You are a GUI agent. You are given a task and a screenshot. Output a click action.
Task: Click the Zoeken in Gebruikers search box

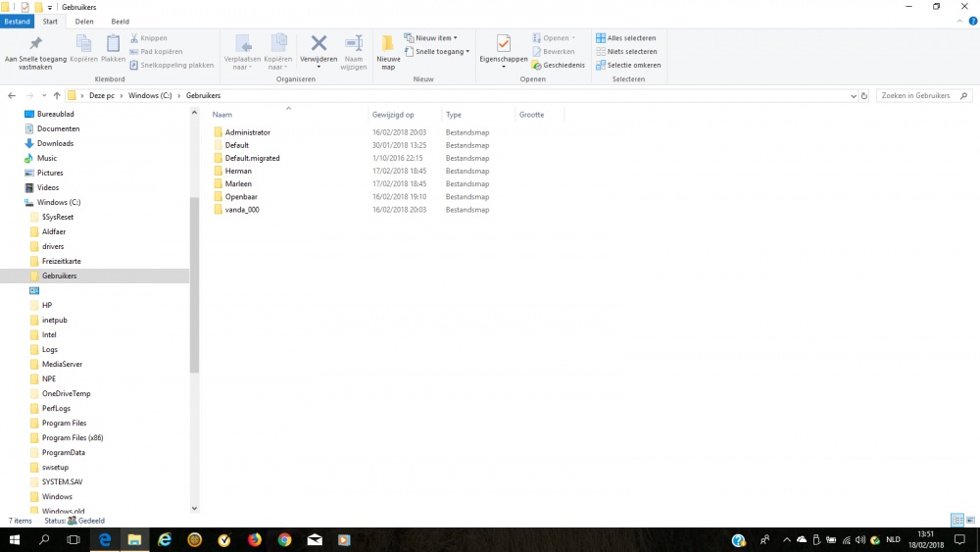tap(916, 95)
